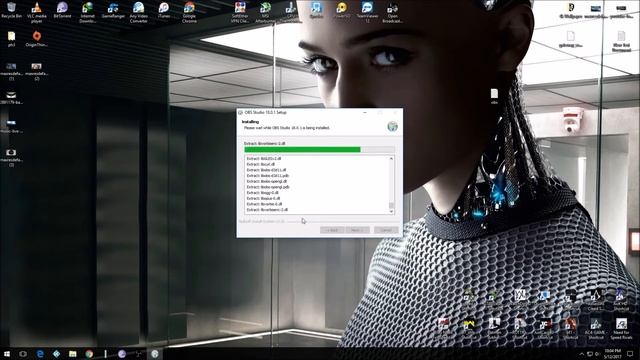Open Microsoft Edge from taskbar

coord(40,354)
